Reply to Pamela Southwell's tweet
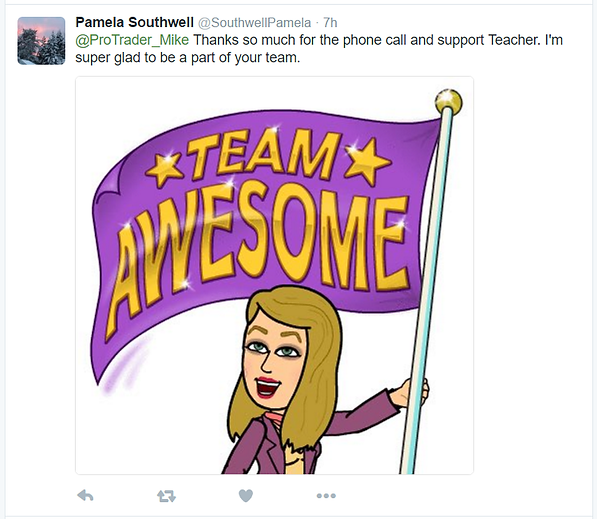Viewport: 597px width, 519px height. (x=85, y=495)
